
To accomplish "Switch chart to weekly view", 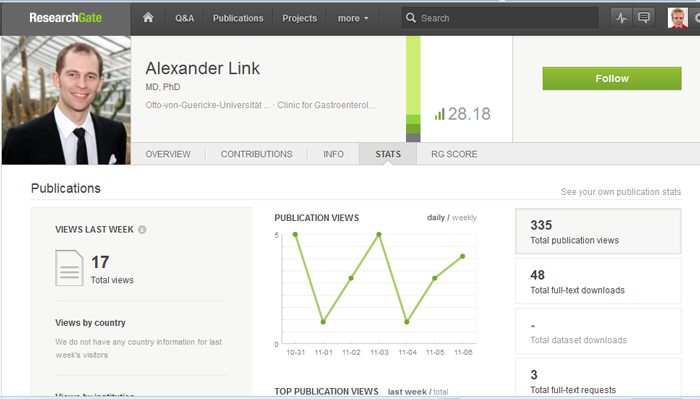I will 465,217.
